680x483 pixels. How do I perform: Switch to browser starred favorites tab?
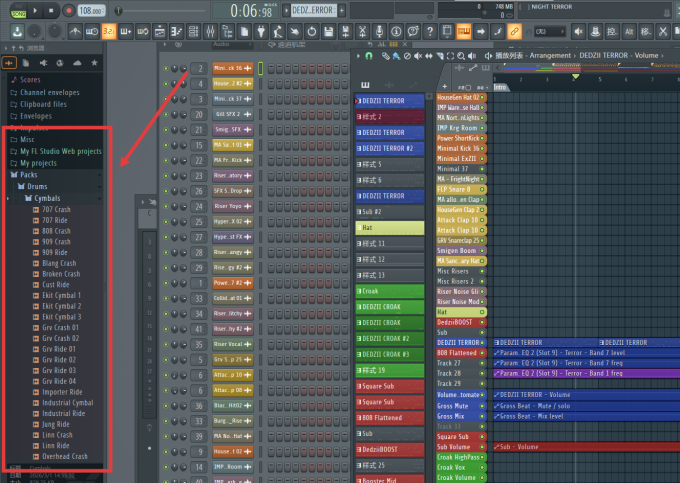click(94, 63)
